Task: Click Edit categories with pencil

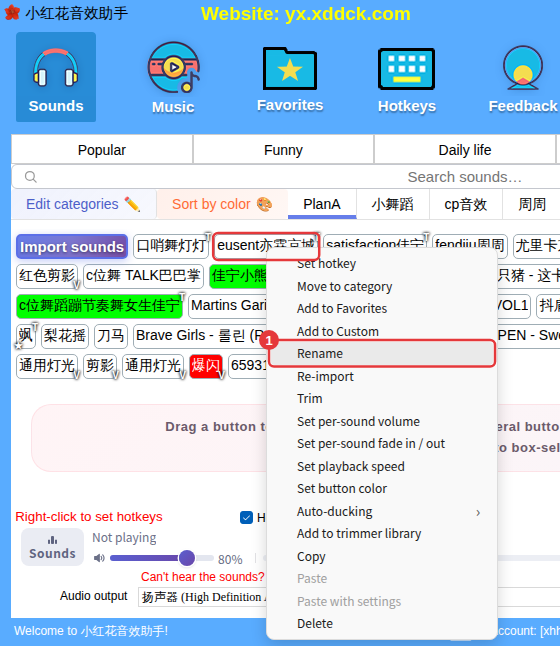Action: [x=84, y=204]
